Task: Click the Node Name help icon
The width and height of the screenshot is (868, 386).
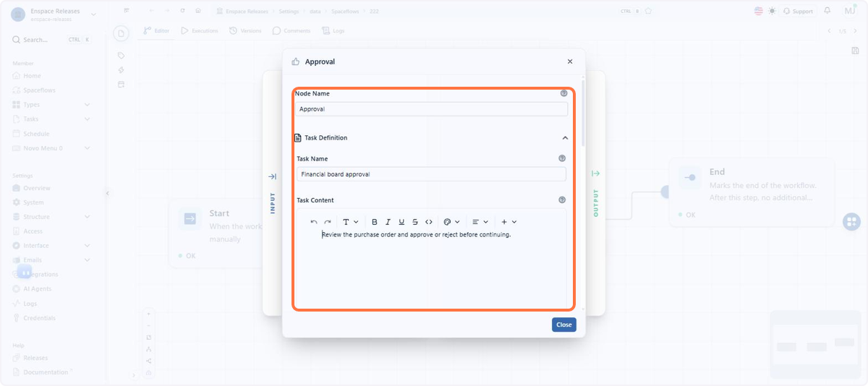Action: (564, 93)
